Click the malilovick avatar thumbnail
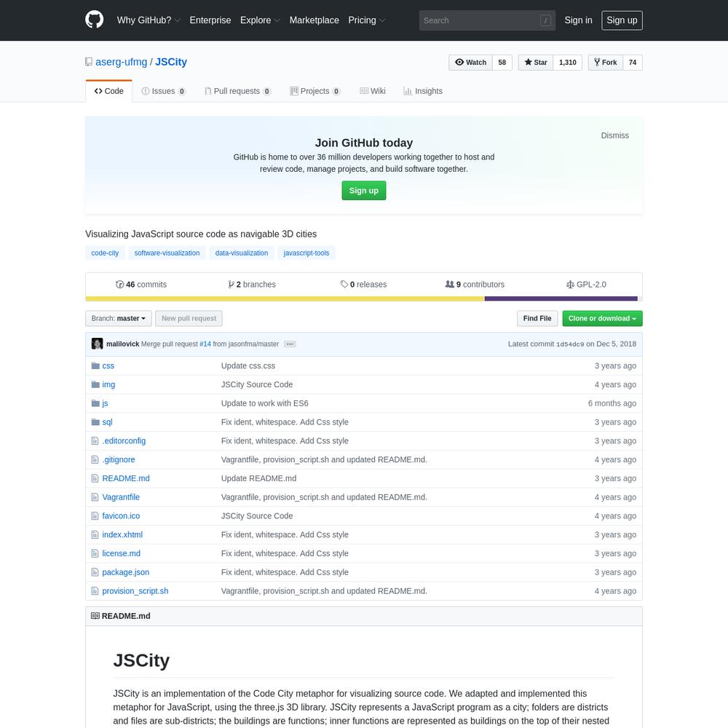Viewport: 728px width, 728px height. [97, 344]
